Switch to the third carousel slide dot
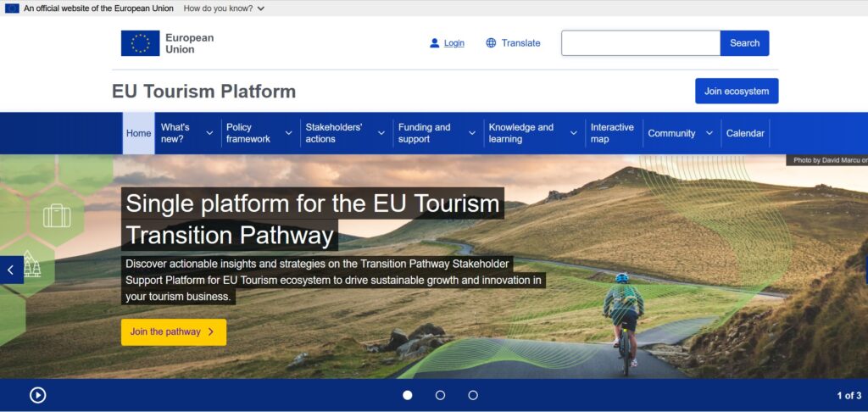The height and width of the screenshot is (412, 868). [x=473, y=395]
